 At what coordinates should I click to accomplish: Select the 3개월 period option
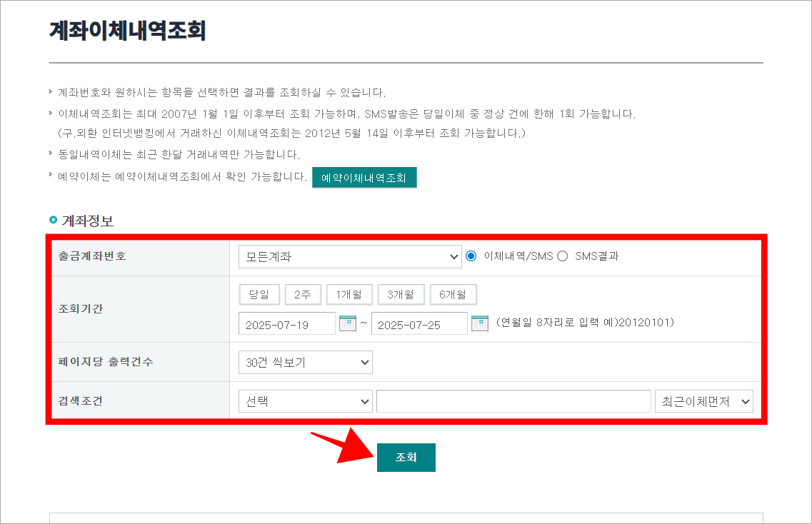pos(401,293)
